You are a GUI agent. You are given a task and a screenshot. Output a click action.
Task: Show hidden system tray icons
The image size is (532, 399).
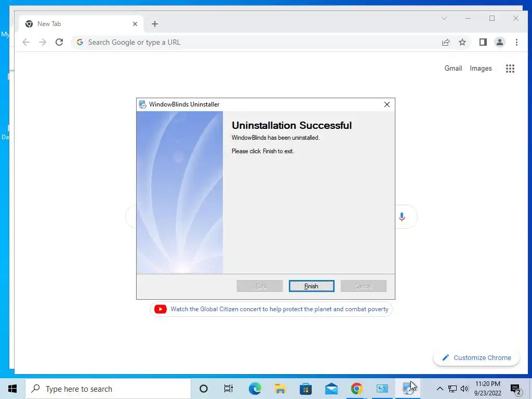[x=440, y=389]
